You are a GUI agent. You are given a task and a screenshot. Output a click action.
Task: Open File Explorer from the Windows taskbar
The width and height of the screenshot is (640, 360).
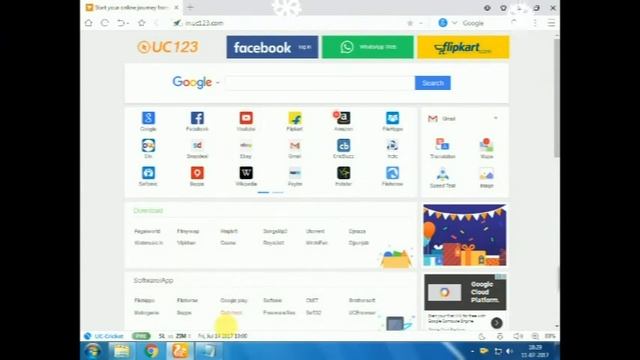pos(122,351)
